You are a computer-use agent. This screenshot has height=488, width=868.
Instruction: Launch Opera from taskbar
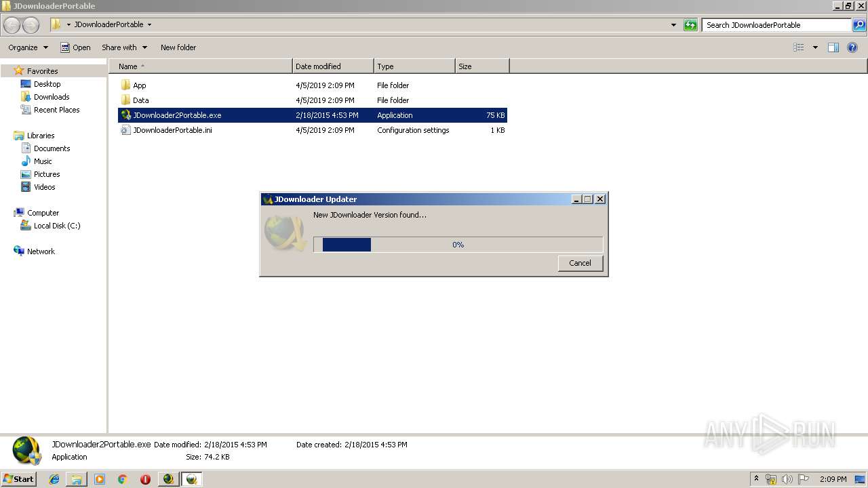coord(145,479)
